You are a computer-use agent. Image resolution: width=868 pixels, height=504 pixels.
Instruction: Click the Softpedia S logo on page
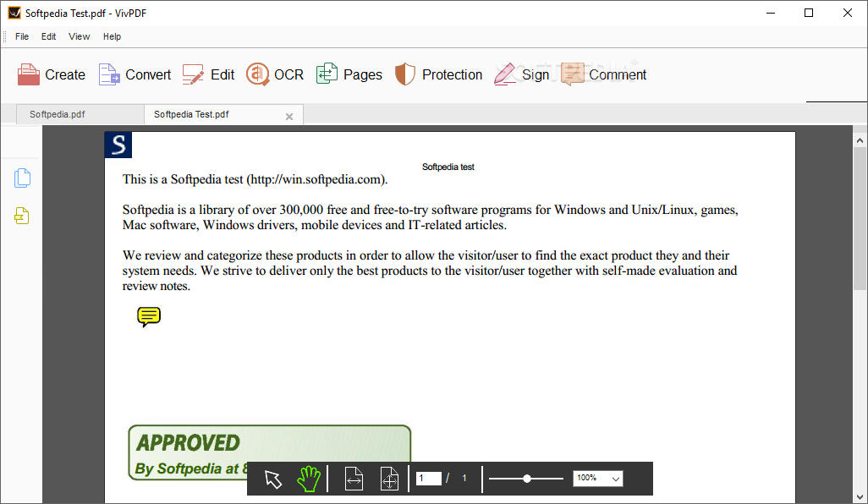tap(118, 145)
